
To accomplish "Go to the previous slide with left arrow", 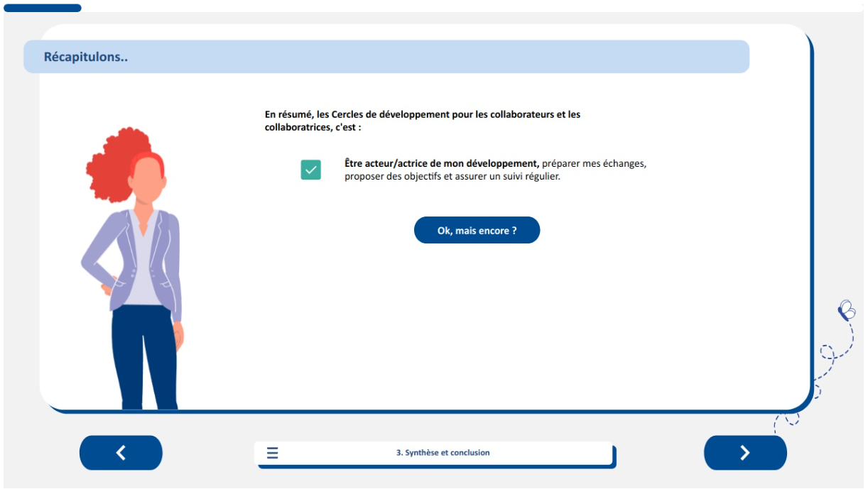I will pos(121,453).
